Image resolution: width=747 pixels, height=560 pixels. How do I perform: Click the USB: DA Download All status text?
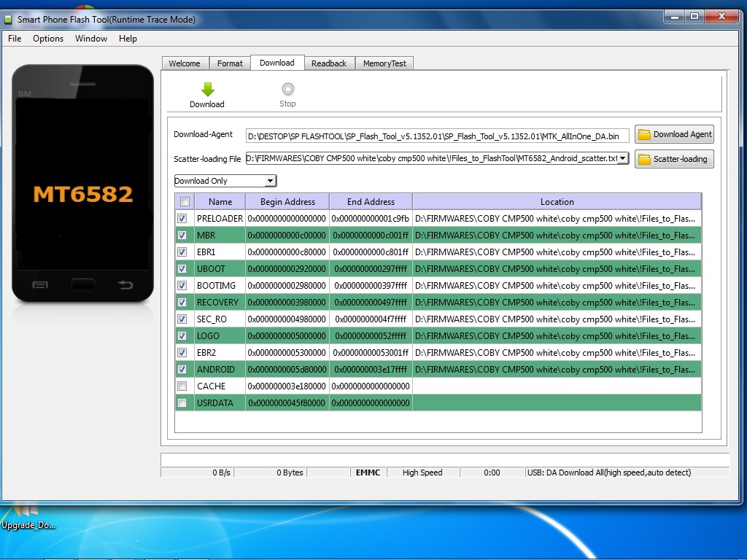[x=609, y=472]
